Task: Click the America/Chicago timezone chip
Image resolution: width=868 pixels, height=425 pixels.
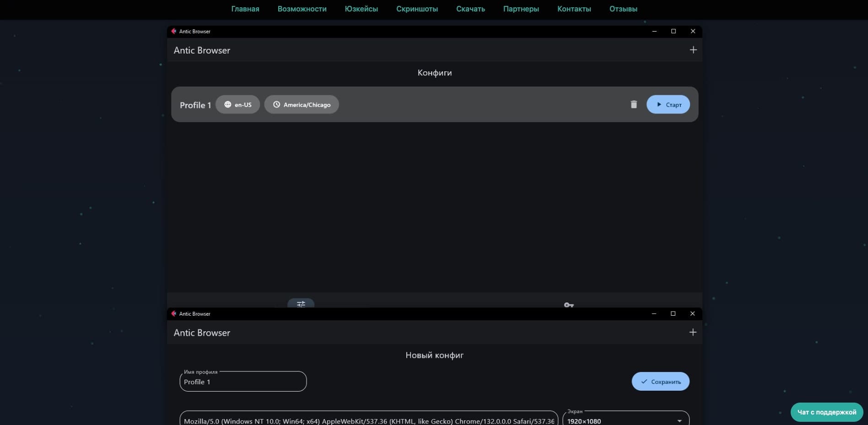Action: click(302, 105)
